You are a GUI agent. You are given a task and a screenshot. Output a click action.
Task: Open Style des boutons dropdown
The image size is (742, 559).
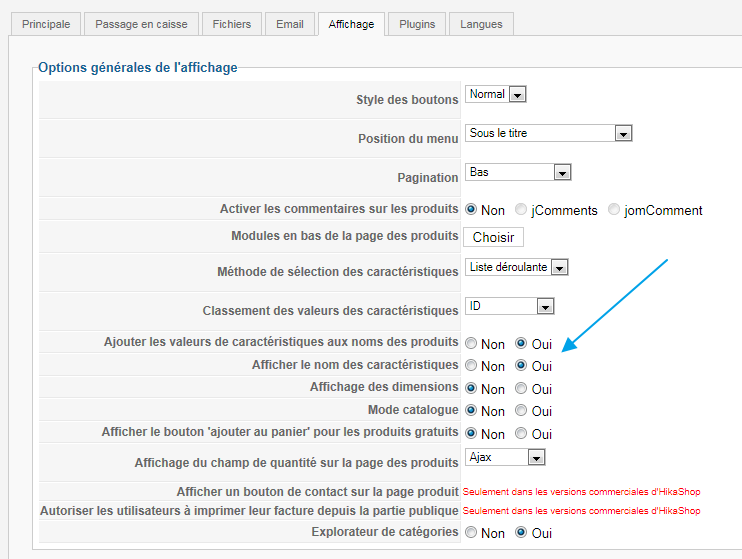point(495,94)
